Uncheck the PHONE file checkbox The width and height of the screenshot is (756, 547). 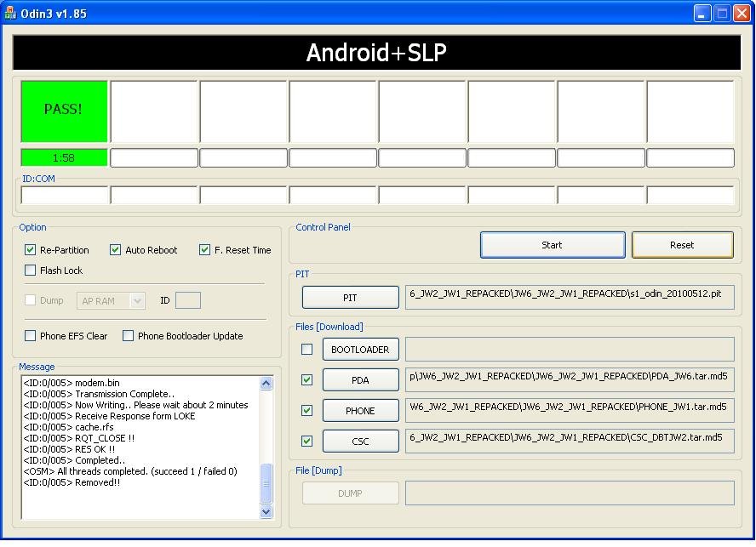pyautogui.click(x=306, y=411)
